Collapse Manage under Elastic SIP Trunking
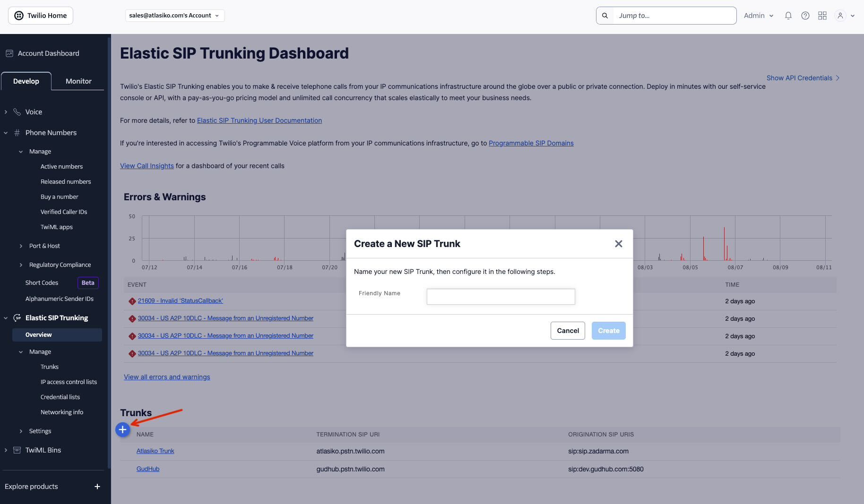Image resolution: width=864 pixels, height=504 pixels. pos(21,352)
